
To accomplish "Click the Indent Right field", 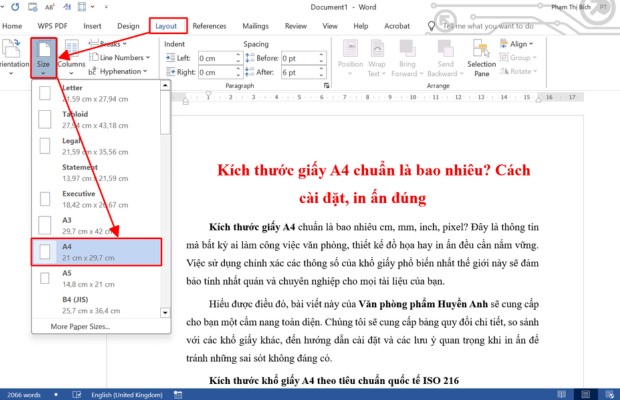I will point(216,72).
